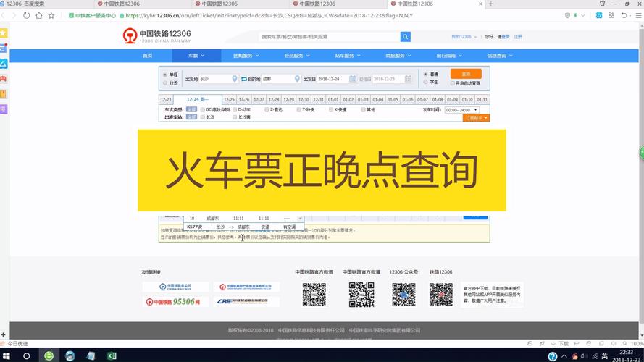Viewport: 644px width, 362px height.
Task: Click the yellow star sidebar icon
Action: (4, 33)
